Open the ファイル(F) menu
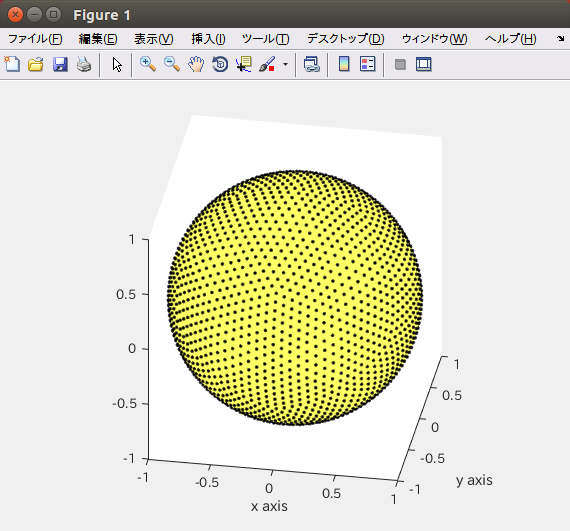Screen dimensions: 570x531 tap(35, 39)
